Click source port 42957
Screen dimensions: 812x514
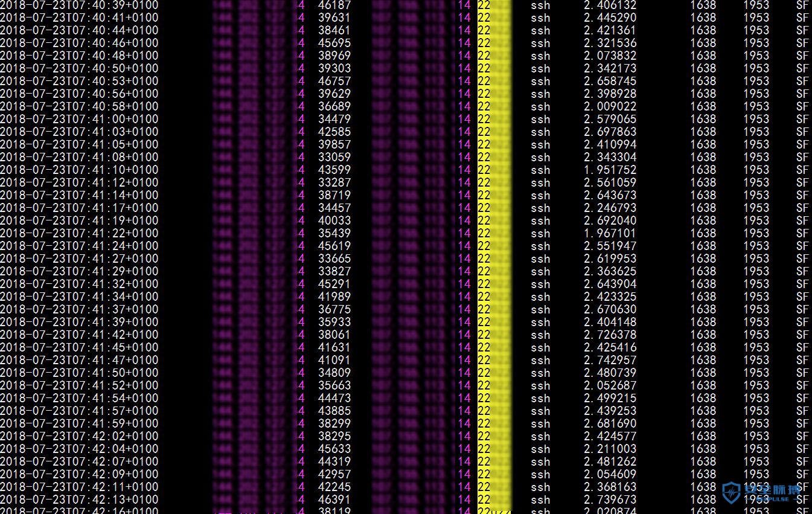click(334, 474)
